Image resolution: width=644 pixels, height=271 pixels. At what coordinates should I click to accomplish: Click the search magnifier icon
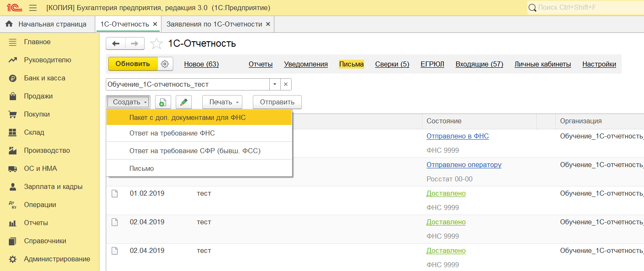532,8
